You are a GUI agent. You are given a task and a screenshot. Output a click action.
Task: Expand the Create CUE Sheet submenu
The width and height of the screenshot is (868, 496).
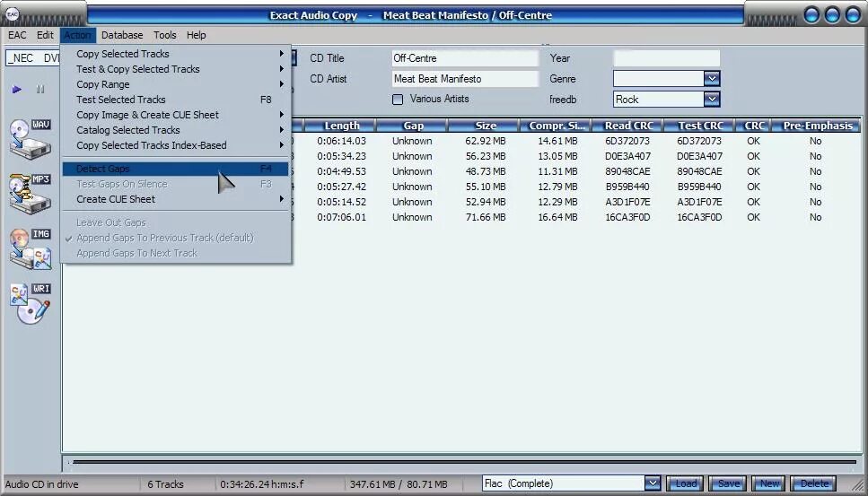pos(177,199)
